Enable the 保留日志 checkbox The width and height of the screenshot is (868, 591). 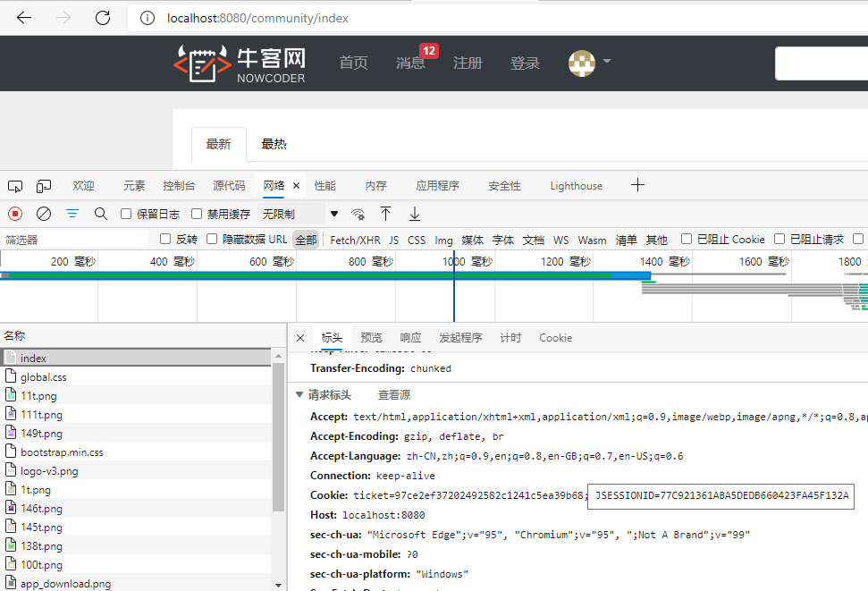tap(126, 214)
